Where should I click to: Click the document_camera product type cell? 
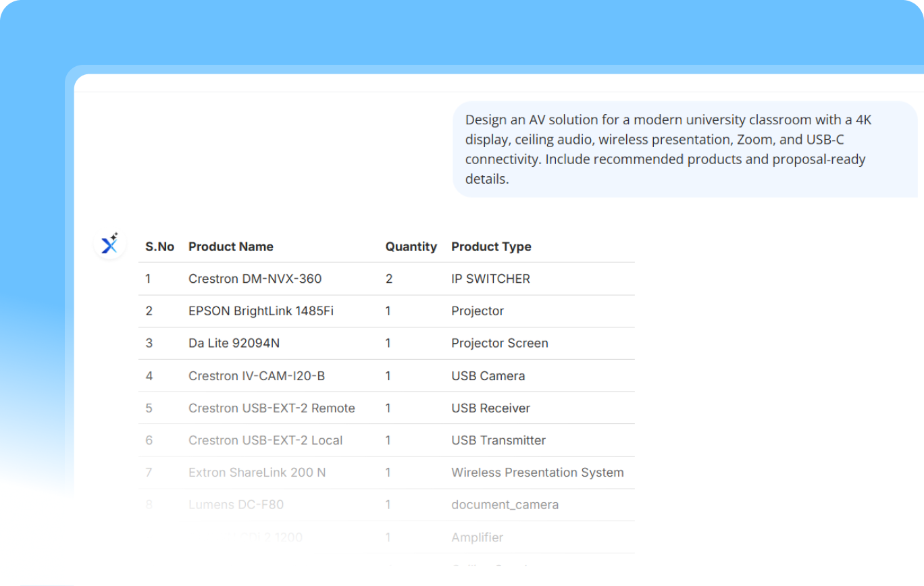505,505
